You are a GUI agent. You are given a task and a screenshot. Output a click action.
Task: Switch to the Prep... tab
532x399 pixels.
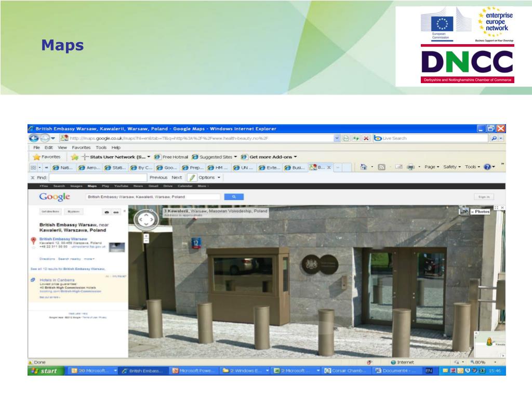193,168
